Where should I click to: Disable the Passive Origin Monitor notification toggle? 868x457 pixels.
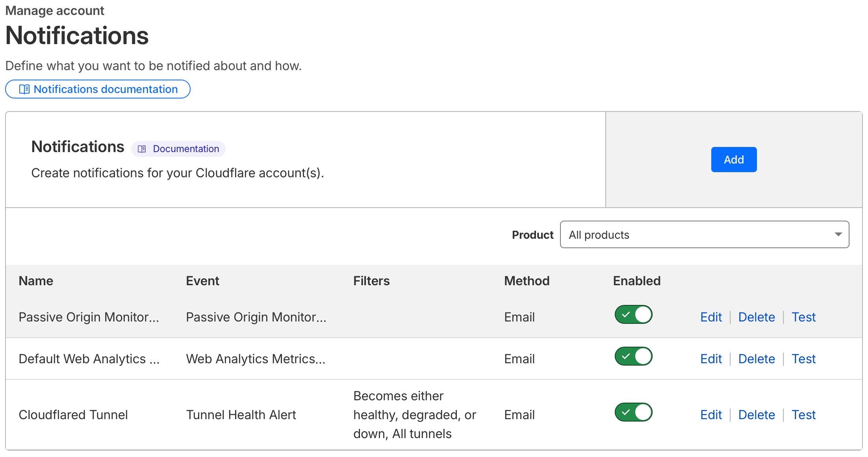click(x=633, y=315)
